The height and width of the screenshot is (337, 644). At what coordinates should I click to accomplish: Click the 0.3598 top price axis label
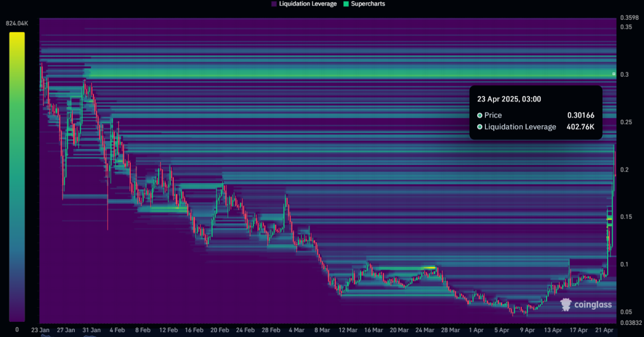click(628, 18)
